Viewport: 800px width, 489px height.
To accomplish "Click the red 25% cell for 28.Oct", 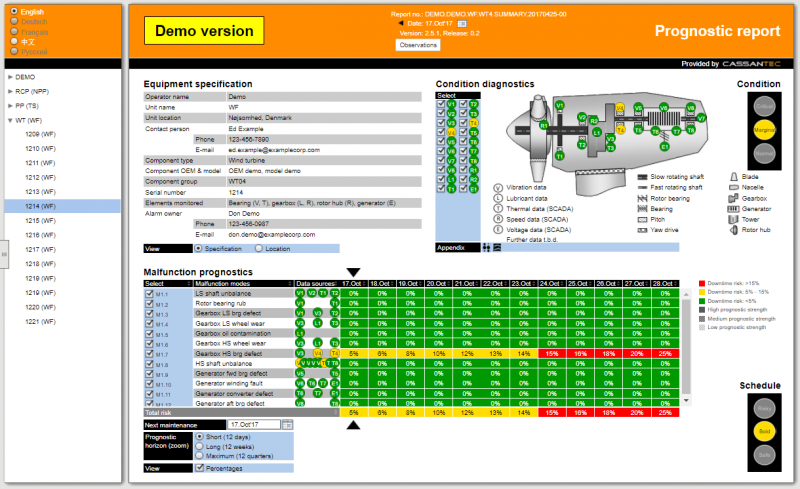I will tap(664, 353).
